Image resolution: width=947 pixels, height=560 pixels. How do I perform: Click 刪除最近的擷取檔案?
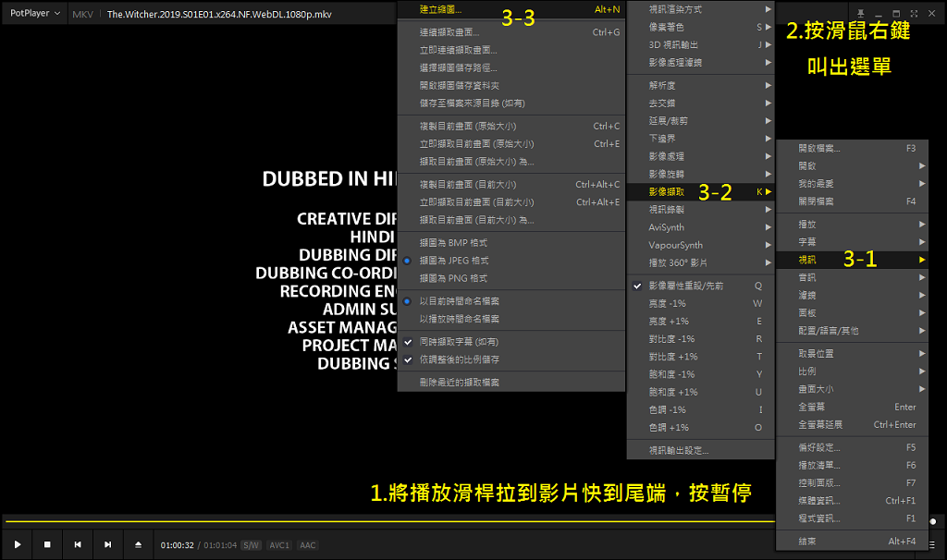point(510,382)
